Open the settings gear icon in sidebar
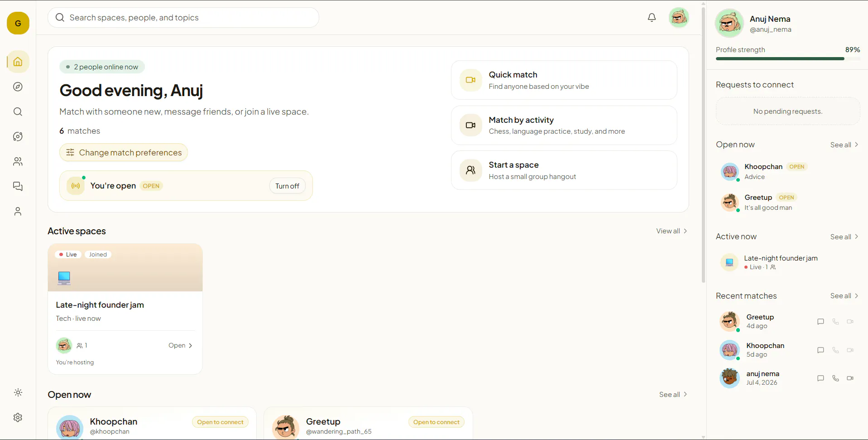The height and width of the screenshot is (440, 868). tap(18, 417)
